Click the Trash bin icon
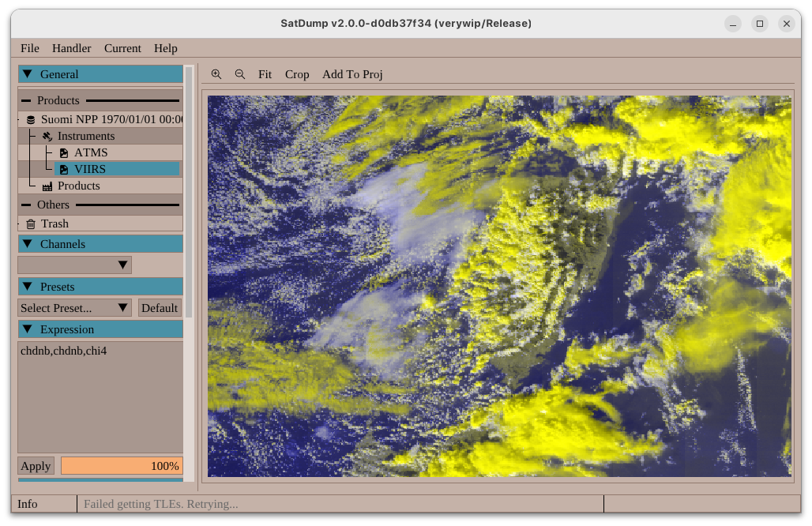 [x=31, y=224]
